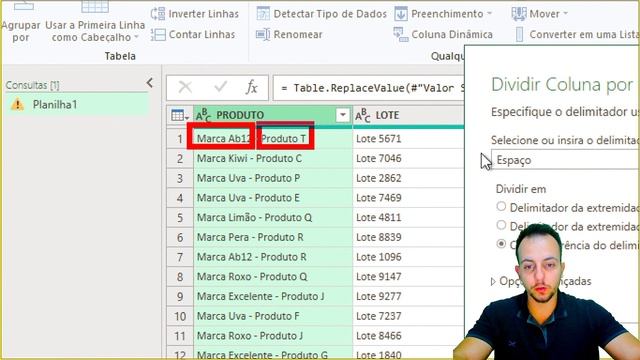640x360 pixels.
Task: Click cell Marca Roxo - Produto J
Action: (x=273, y=336)
